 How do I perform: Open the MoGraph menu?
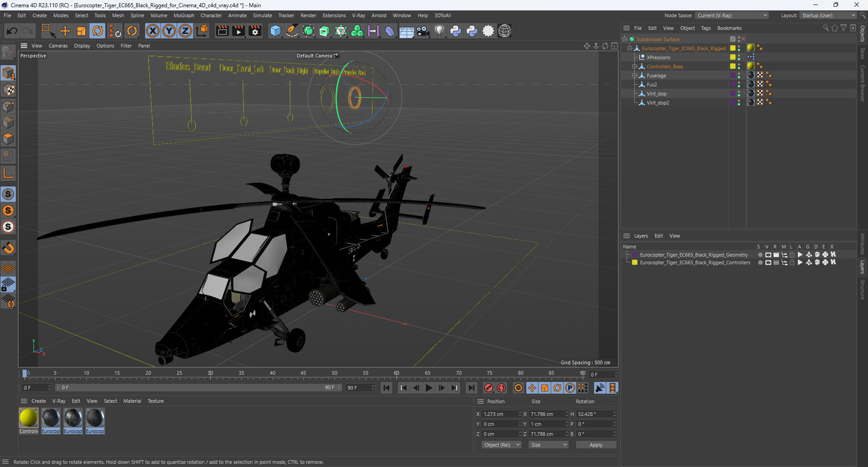tap(184, 15)
